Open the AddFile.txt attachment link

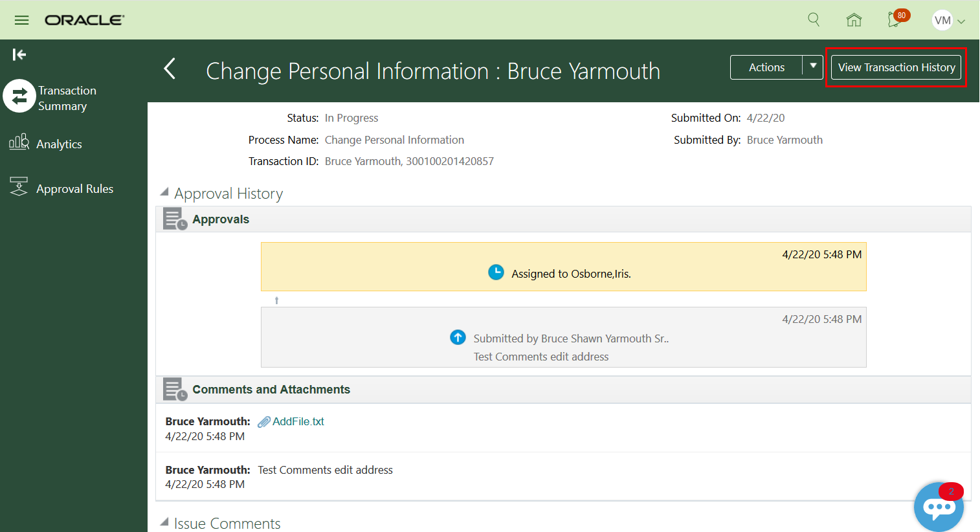pyautogui.click(x=298, y=421)
